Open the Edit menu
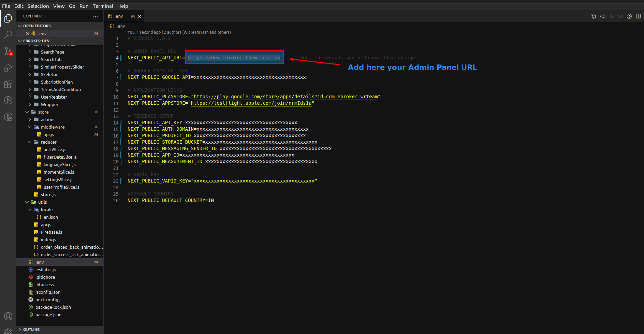Screen dimensions: 644x334 pyautogui.click(x=19, y=6)
